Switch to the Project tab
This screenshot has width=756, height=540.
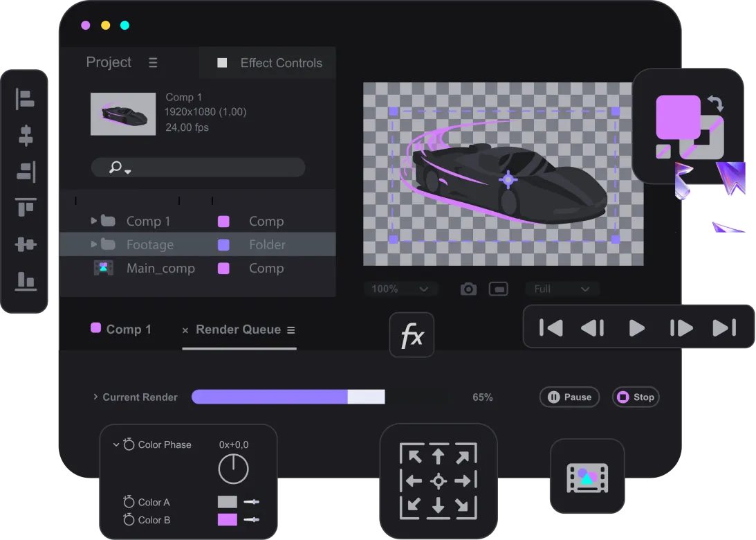109,62
